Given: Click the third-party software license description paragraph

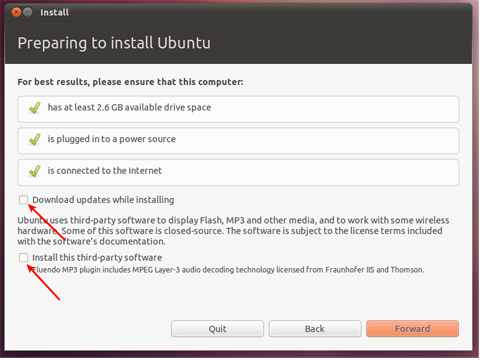Looking at the screenshot, I should 233,231.
